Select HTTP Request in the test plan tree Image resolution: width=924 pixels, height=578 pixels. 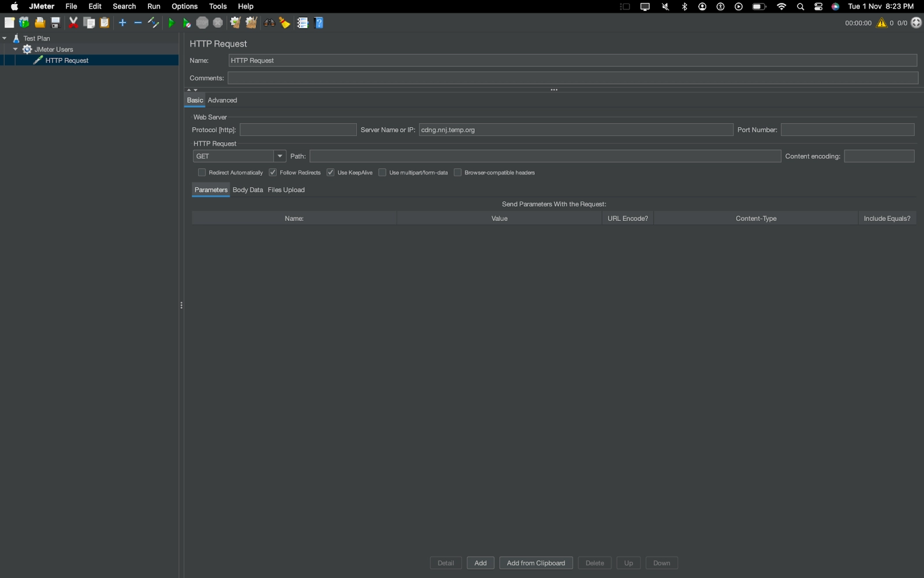click(67, 60)
